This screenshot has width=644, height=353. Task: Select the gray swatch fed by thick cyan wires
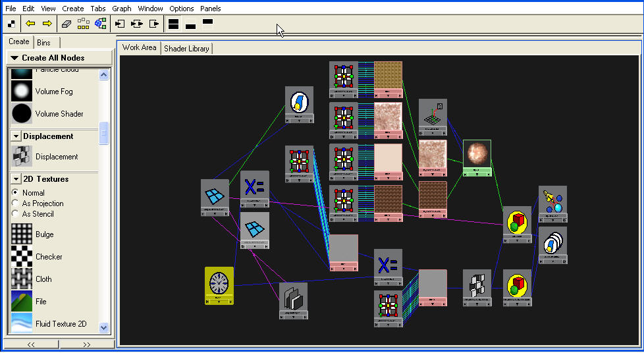343,253
